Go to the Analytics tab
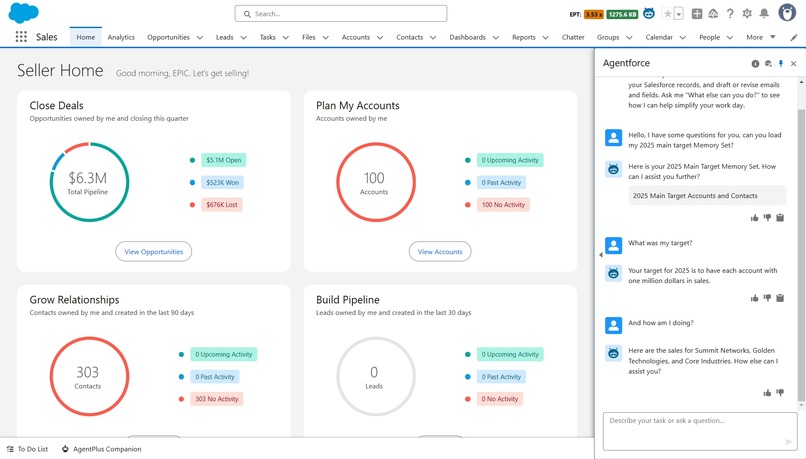The width and height of the screenshot is (806, 459). pos(121,38)
